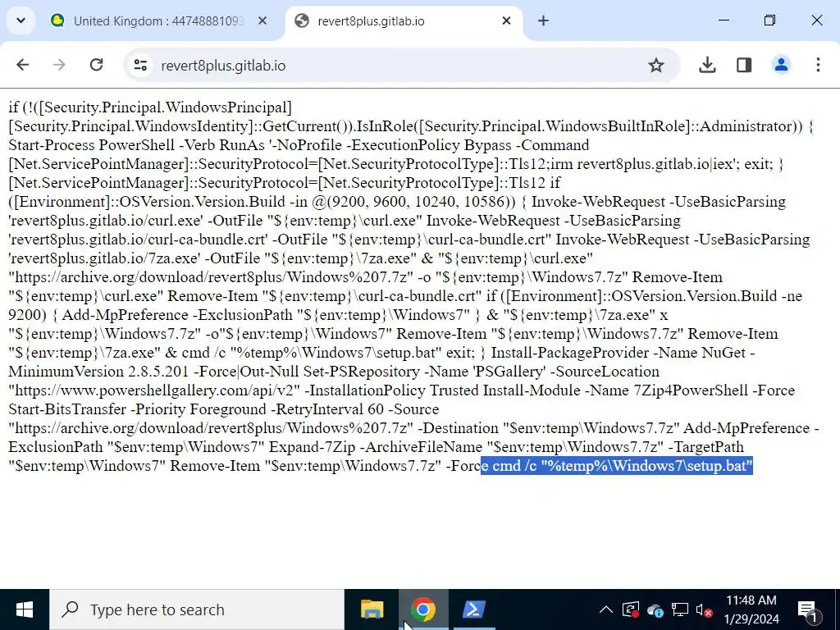Open network status tray icon
The width and height of the screenshot is (840, 630).
point(680,609)
